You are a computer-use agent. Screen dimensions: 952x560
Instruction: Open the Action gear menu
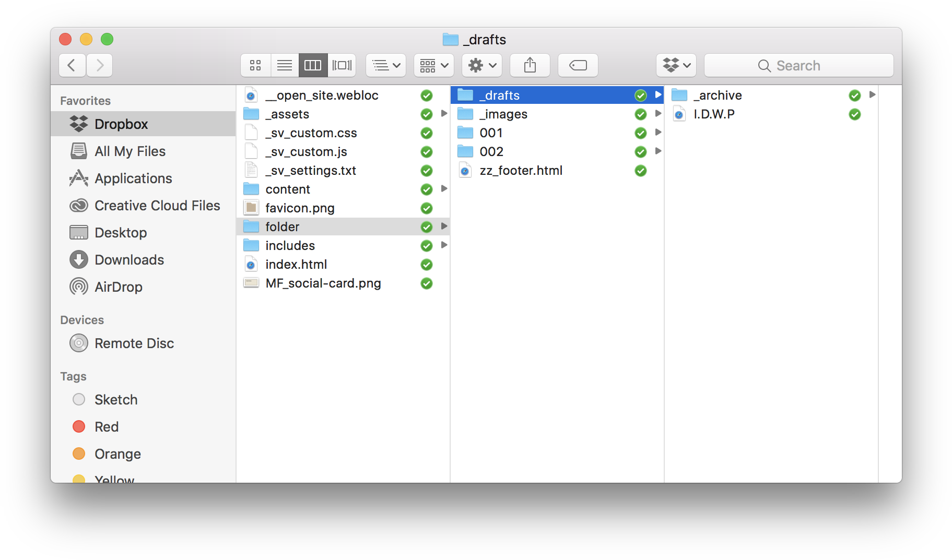(482, 65)
